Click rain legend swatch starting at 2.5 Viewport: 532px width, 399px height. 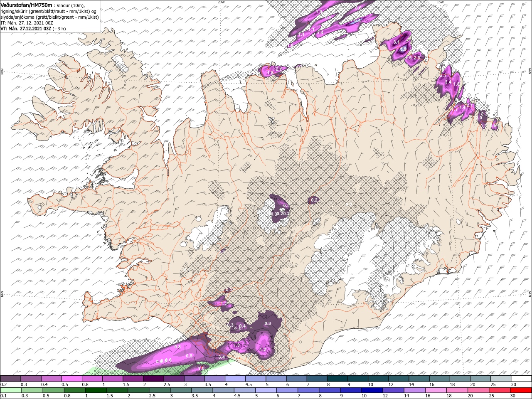tap(160, 390)
